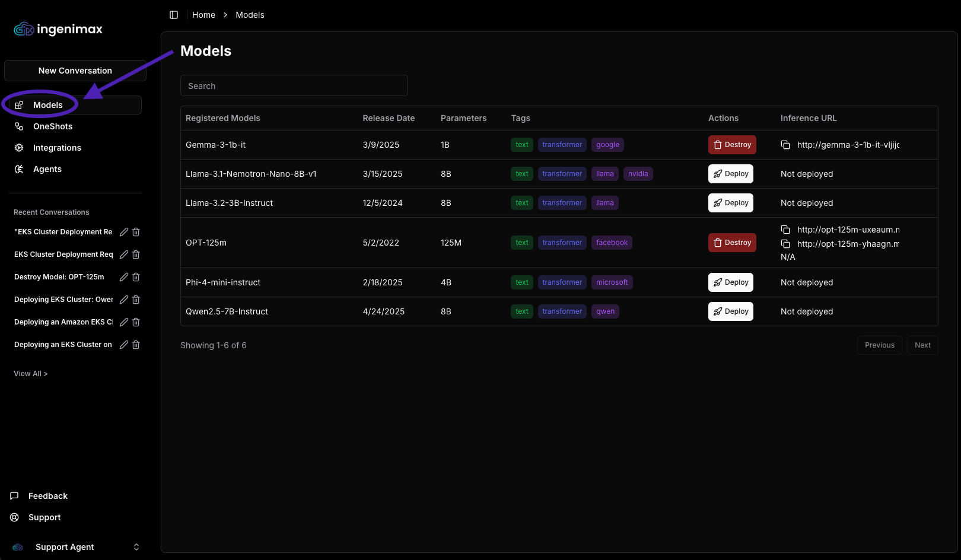Delete Deploying EKS Cluster: Ower conversation
This screenshot has height=560, width=961.
tap(136, 300)
